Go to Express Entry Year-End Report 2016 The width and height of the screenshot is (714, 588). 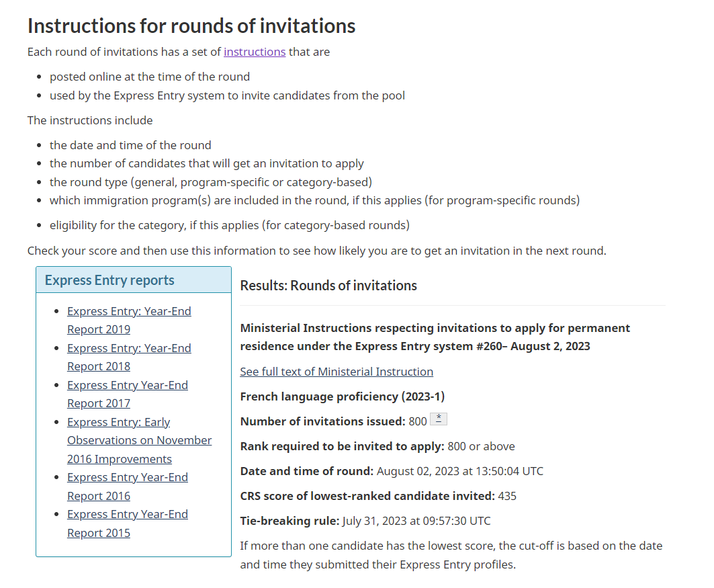[x=127, y=487]
